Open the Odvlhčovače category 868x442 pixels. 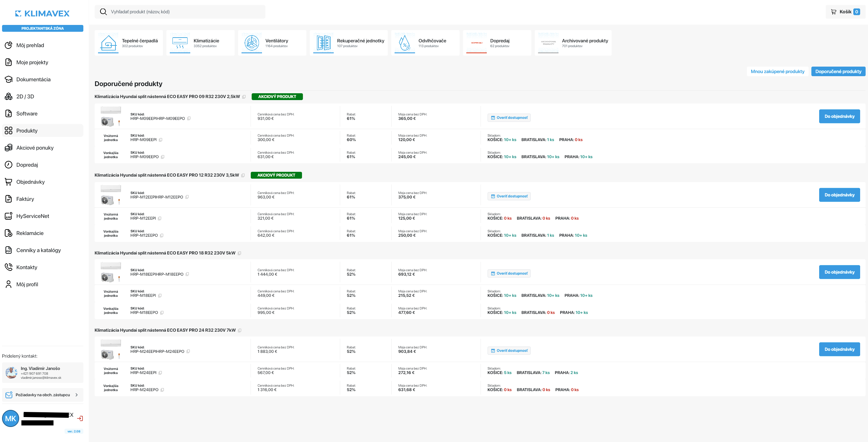pyautogui.click(x=425, y=43)
